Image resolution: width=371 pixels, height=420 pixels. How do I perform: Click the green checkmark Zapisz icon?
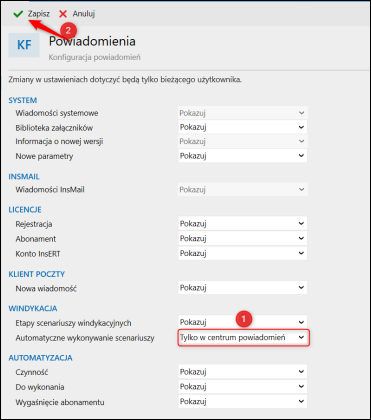tap(18, 14)
